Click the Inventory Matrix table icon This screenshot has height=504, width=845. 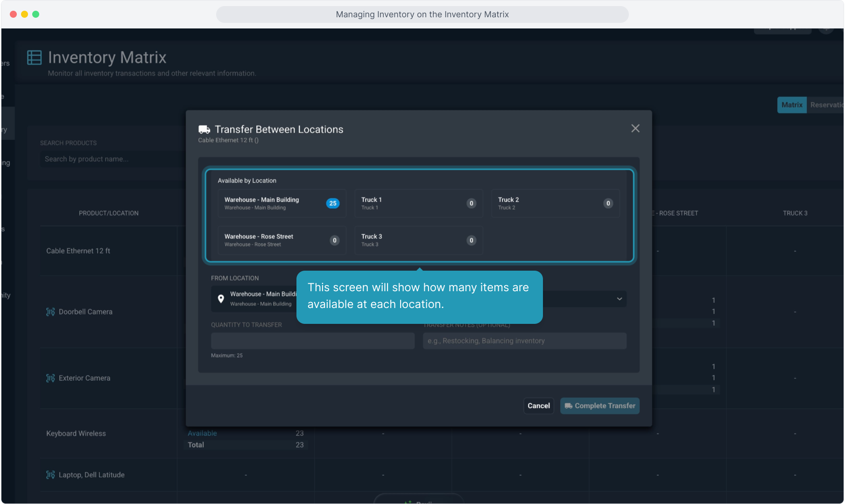pos(35,57)
